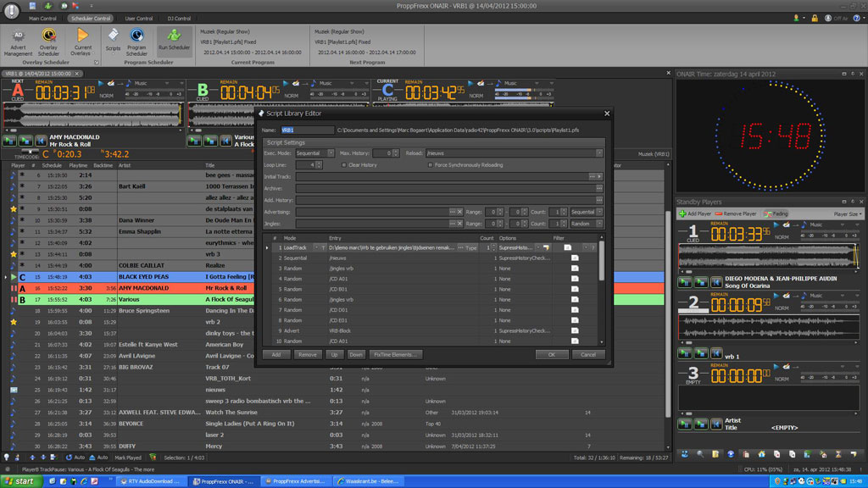This screenshot has width=868, height=488.
Task: Confirm Script Library Editor with OK
Action: (552, 354)
